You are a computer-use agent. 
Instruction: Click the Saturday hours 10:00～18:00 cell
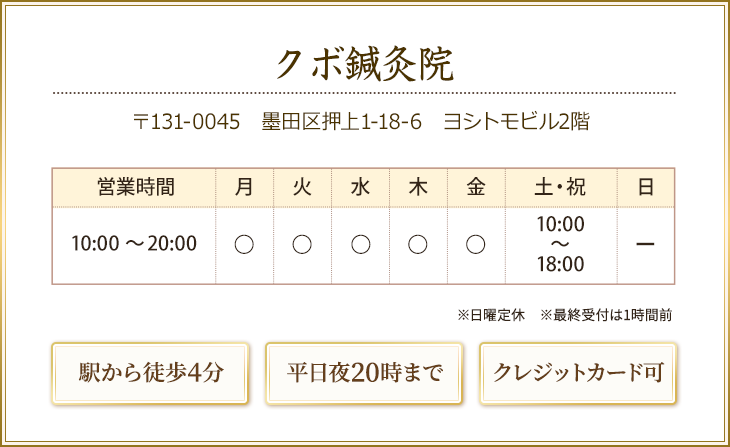pyautogui.click(x=561, y=244)
